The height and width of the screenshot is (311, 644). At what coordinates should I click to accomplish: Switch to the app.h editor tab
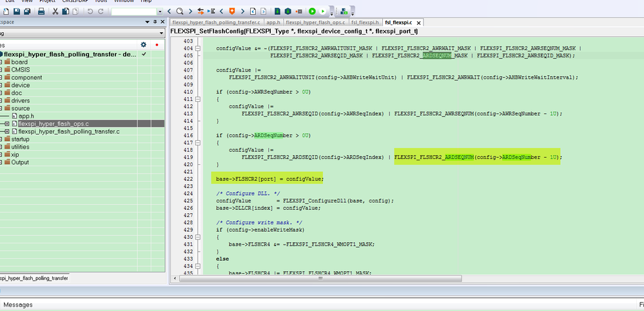click(273, 23)
